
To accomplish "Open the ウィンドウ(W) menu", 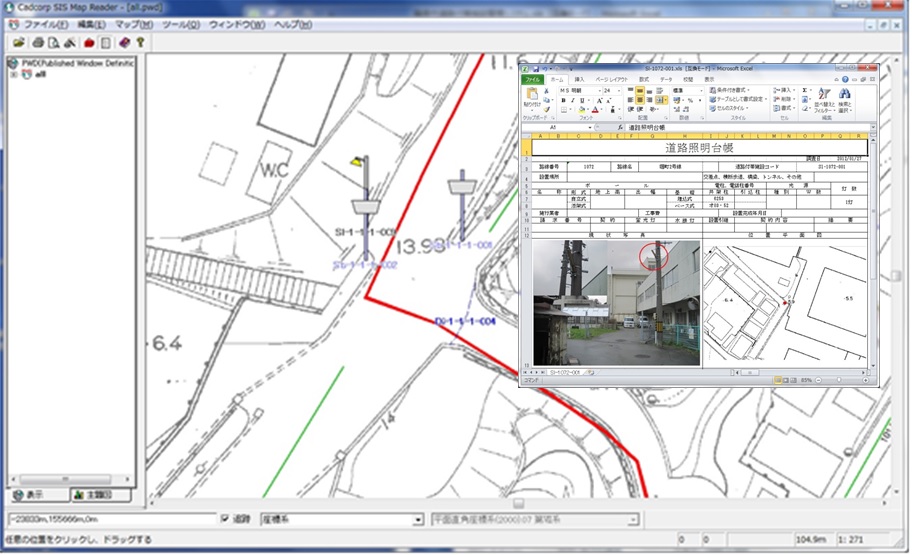I will pos(237,24).
